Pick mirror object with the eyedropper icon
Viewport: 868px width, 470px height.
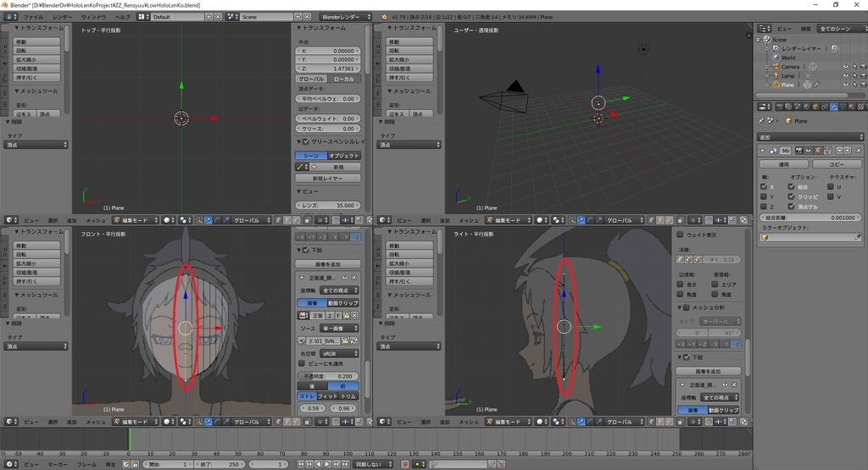click(x=858, y=237)
